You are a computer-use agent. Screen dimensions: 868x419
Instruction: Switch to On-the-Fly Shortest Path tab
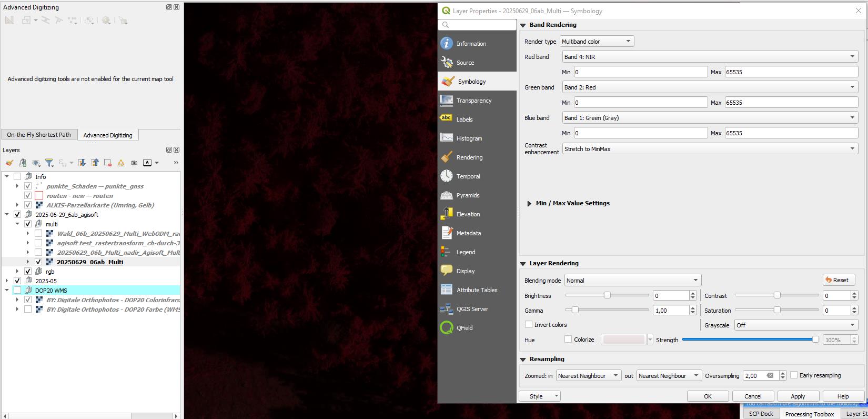click(39, 135)
